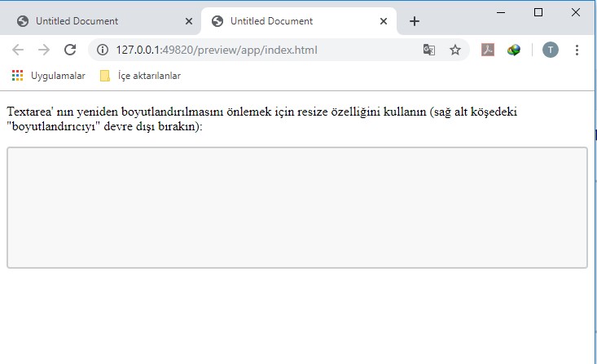597x364 pixels.
Task: Click the colorful download manager extension icon
Action: [514, 50]
